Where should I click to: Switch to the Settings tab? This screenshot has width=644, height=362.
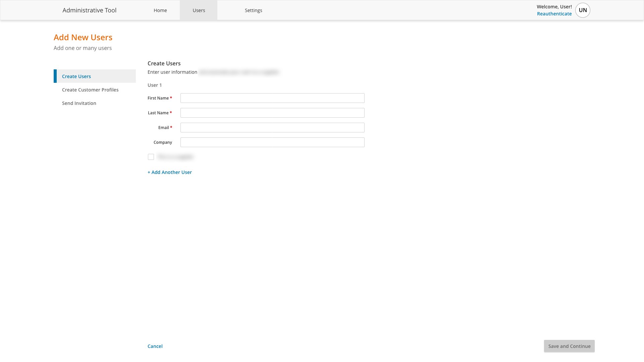click(254, 10)
